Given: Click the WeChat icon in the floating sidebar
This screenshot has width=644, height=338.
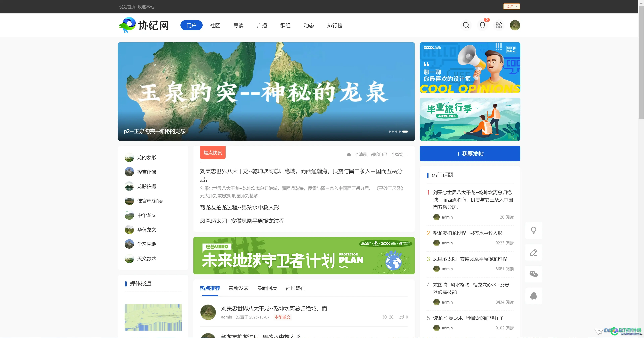Looking at the screenshot, I should coord(534,274).
